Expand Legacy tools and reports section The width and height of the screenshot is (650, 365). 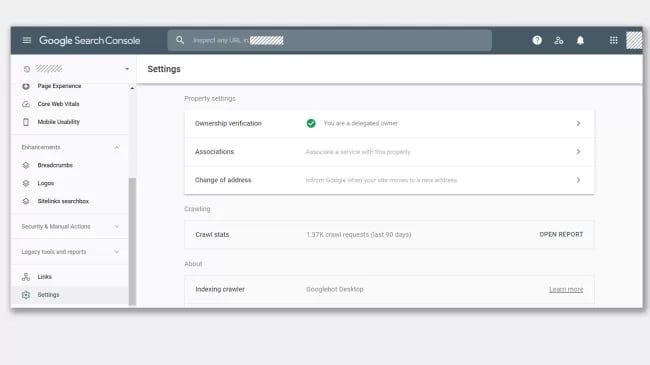(x=116, y=252)
